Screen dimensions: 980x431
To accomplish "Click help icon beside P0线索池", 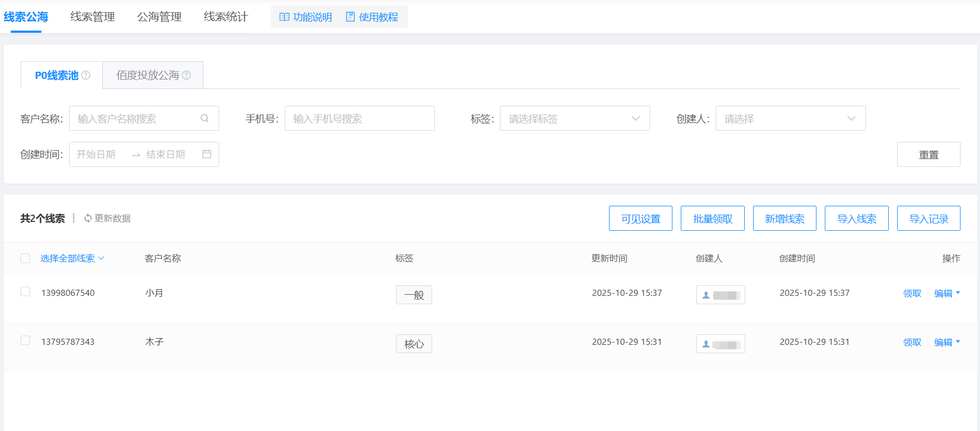I will (x=86, y=75).
